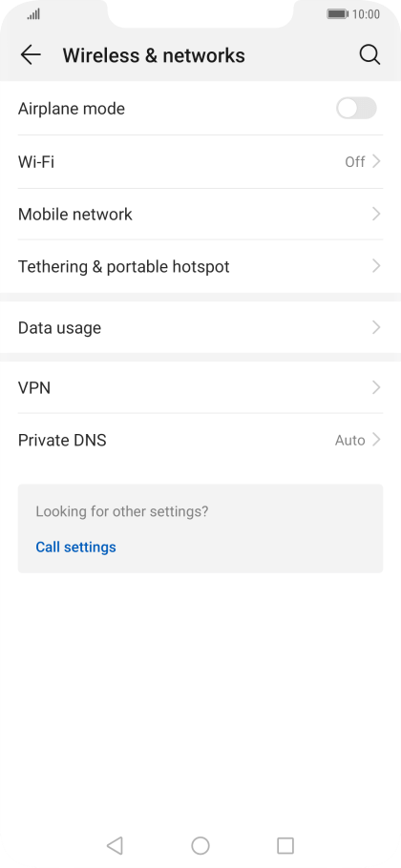Screen dimensions: 401x868
Task: Expand Mobile network chevron
Action: (x=376, y=214)
